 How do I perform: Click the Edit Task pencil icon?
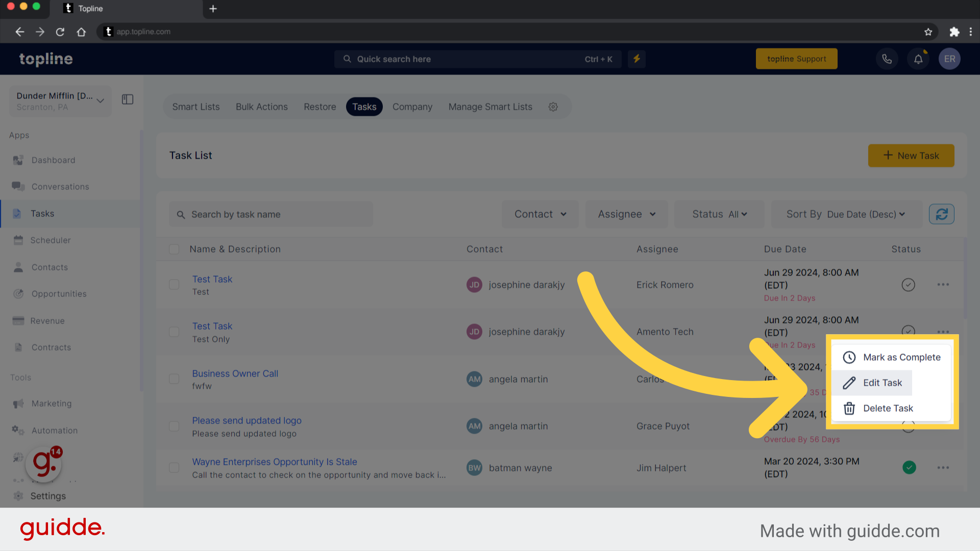[849, 383]
